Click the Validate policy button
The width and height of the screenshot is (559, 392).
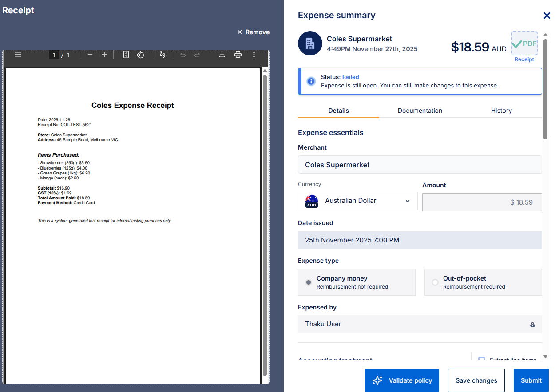pos(402,380)
